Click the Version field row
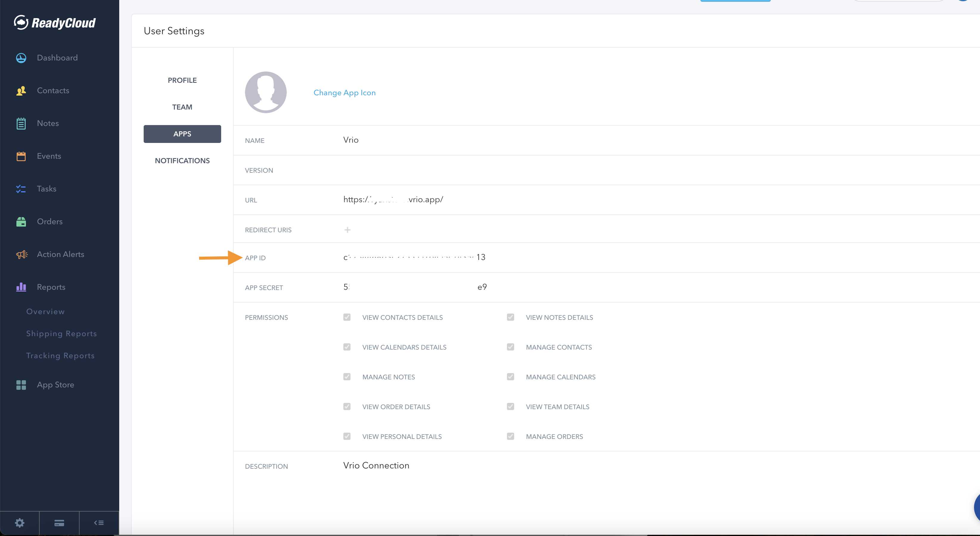The width and height of the screenshot is (980, 536). (x=607, y=170)
